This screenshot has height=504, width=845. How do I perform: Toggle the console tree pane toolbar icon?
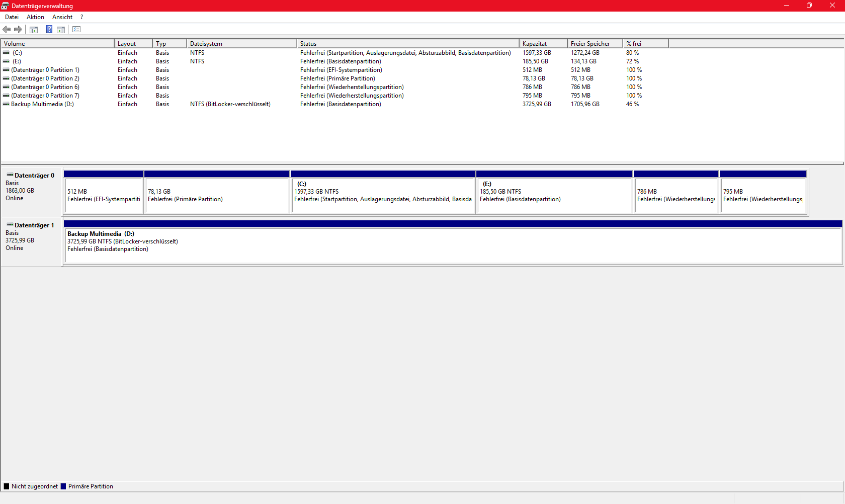coord(34,29)
